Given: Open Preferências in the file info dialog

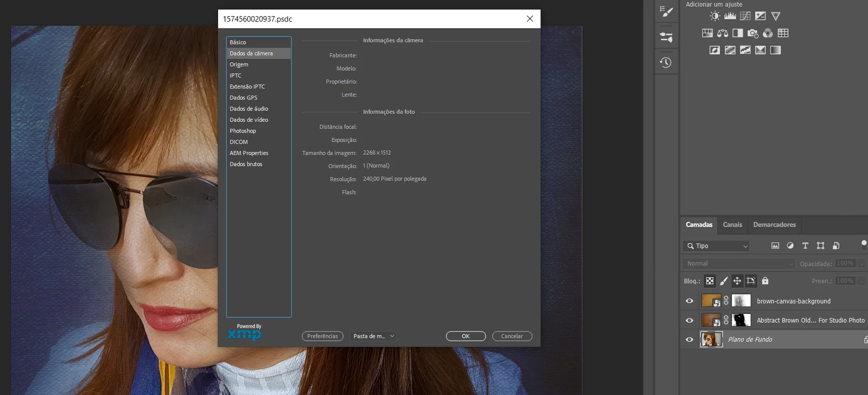Looking at the screenshot, I should tap(322, 336).
